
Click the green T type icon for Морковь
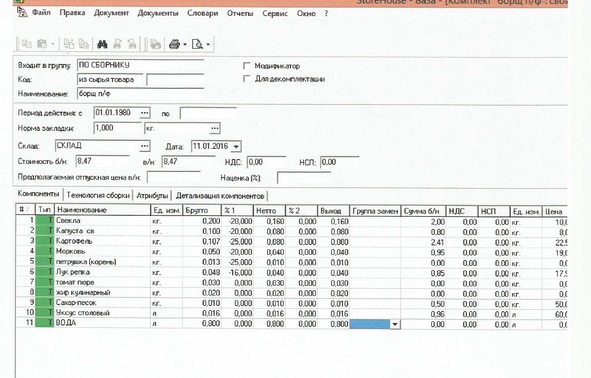pos(45,251)
